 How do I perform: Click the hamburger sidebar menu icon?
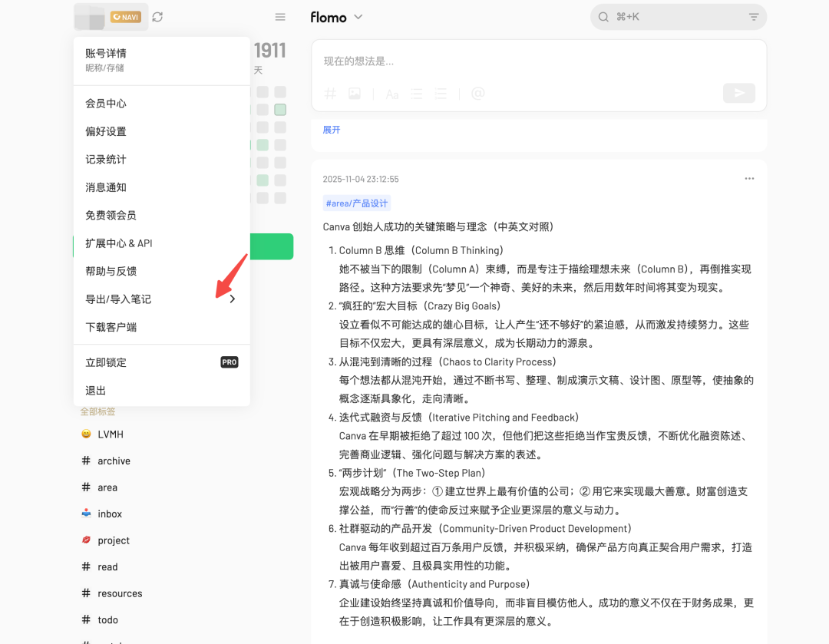coord(280,17)
